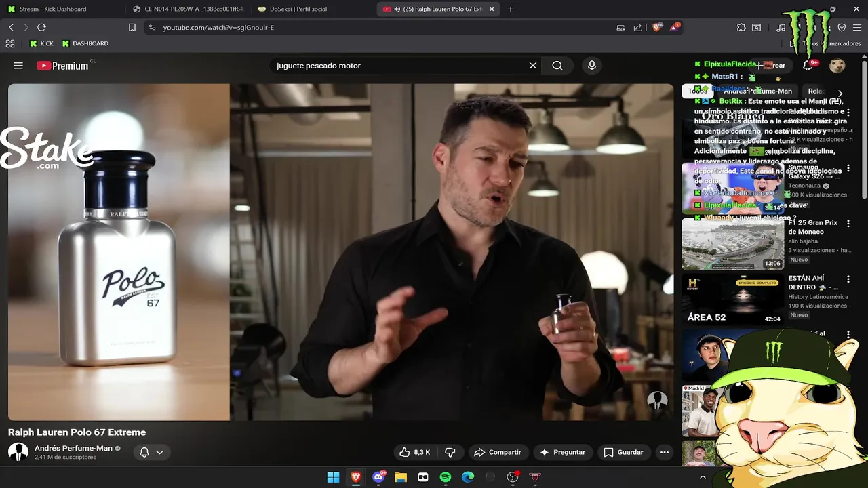Screen dimensions: 868x488
Task: Select the Andrés Perfume-Man filter chip
Action: click(757, 91)
